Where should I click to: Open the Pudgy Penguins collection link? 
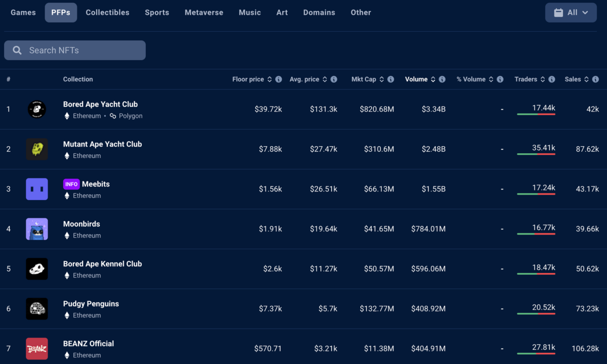91,304
